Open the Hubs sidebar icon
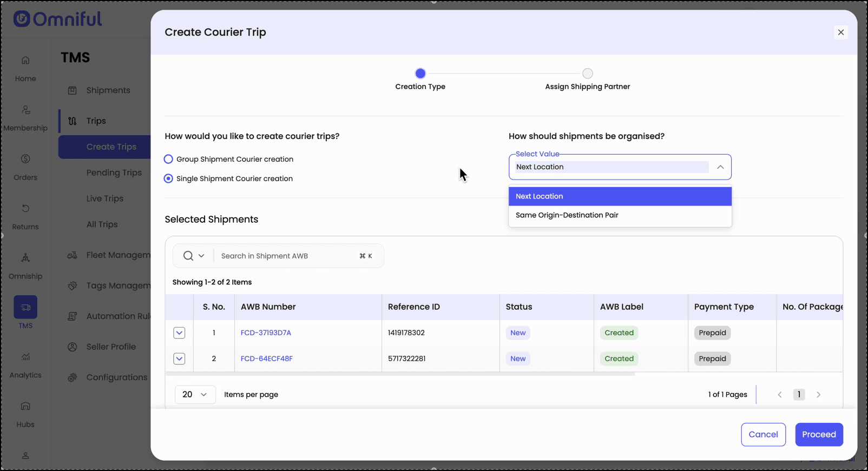868x471 pixels. 25,407
